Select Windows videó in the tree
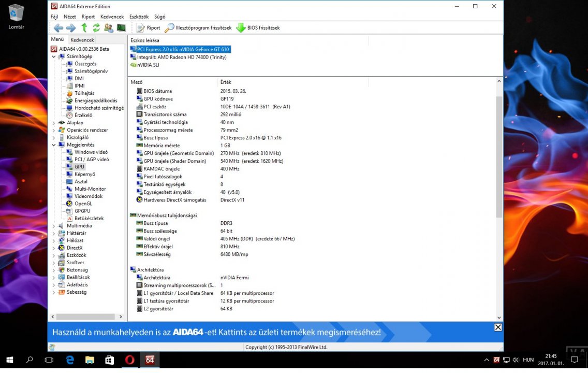Image resolution: width=588 pixels, height=373 pixels. pos(91,152)
